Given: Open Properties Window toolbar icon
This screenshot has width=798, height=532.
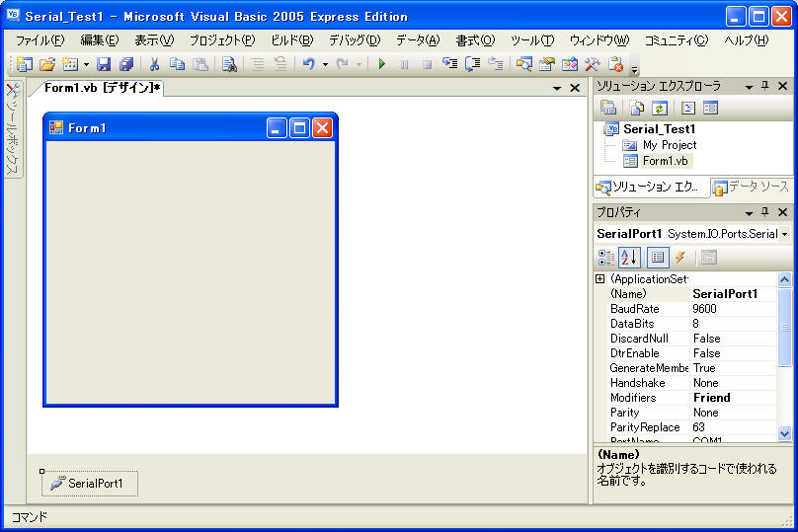Looking at the screenshot, I should click(546, 64).
